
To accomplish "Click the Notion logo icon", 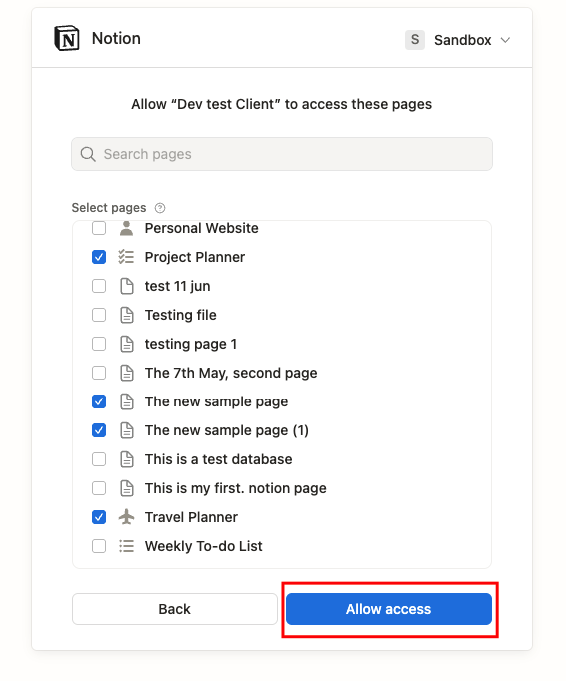I will click(66, 38).
